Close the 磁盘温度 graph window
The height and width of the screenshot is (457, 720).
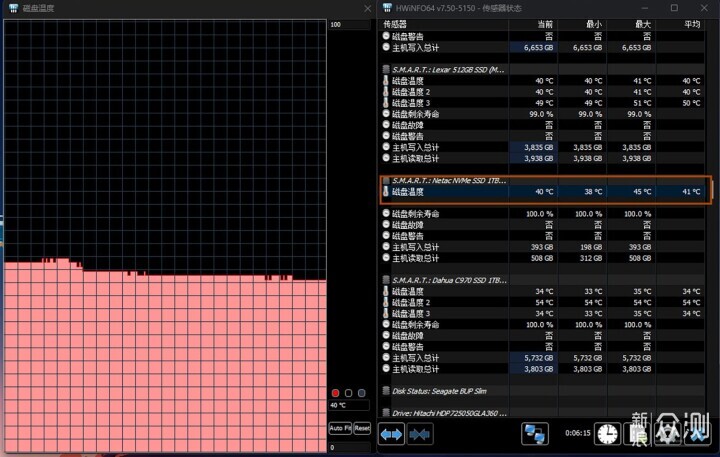click(367, 8)
